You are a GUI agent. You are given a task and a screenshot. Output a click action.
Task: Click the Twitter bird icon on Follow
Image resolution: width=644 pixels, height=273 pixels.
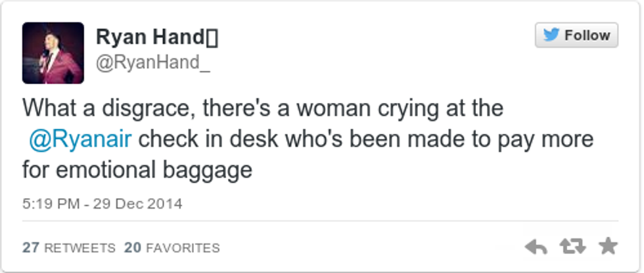click(551, 35)
